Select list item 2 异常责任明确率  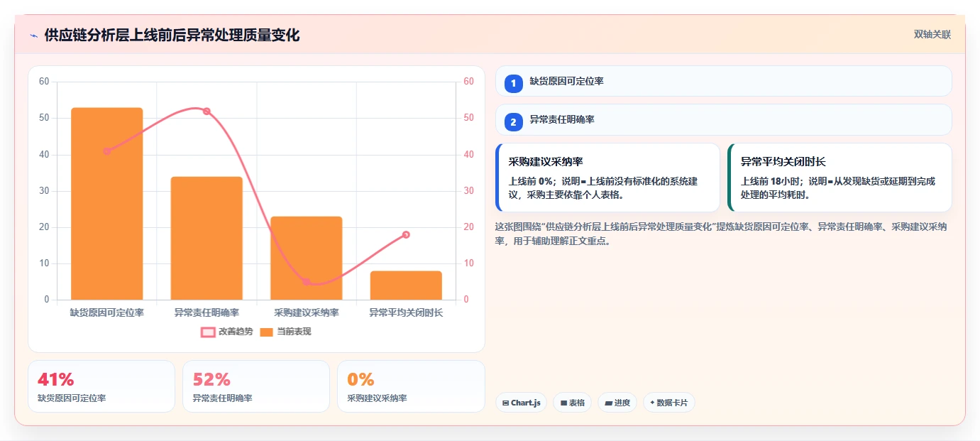coord(724,120)
